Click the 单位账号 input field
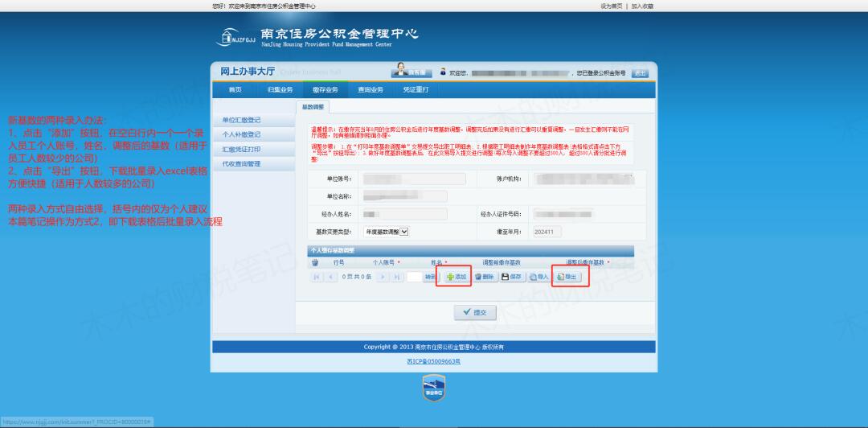The image size is (868, 428). 414,179
